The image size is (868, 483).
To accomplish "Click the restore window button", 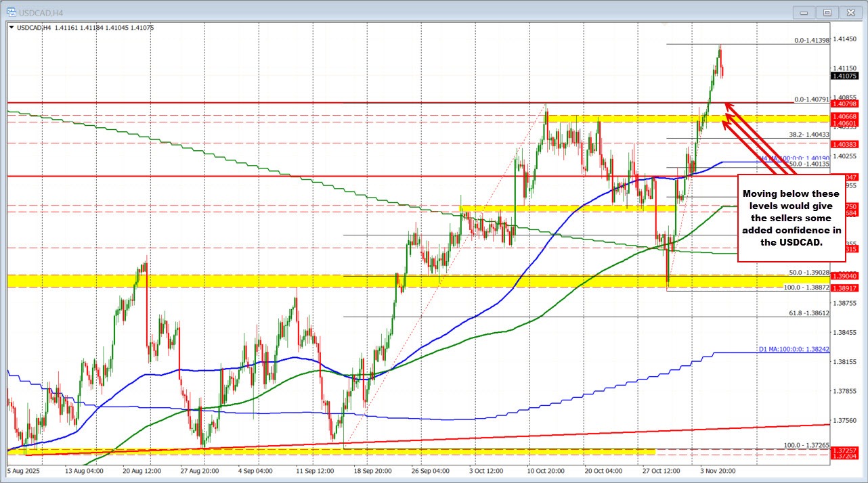I will (827, 12).
